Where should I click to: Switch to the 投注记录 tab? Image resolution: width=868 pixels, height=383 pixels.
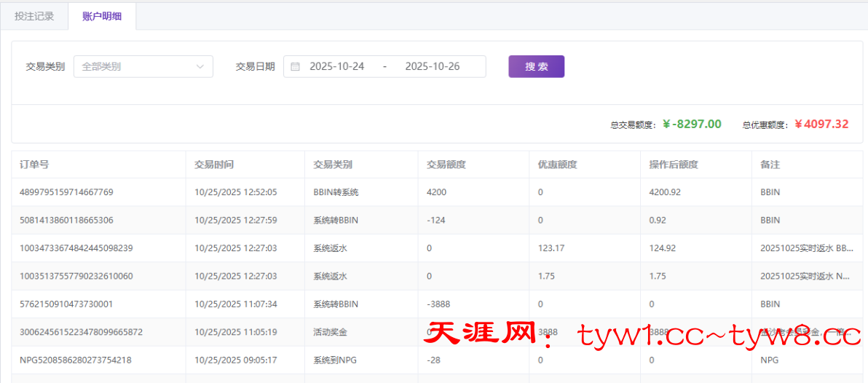pos(34,16)
